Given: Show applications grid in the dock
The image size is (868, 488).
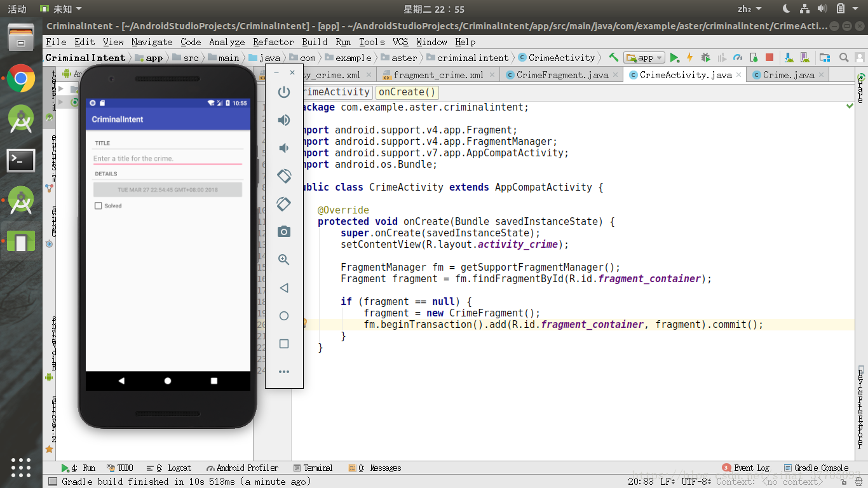Looking at the screenshot, I should click(x=21, y=468).
